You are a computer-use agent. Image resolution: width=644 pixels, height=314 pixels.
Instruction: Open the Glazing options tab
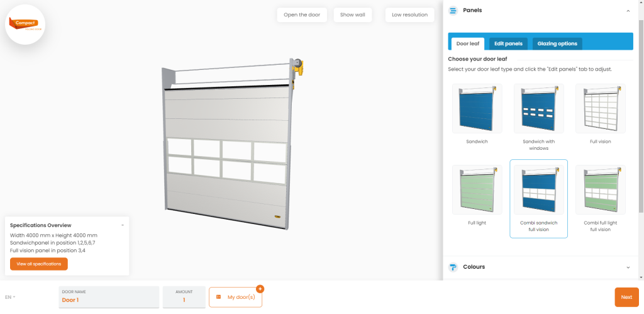click(x=557, y=43)
